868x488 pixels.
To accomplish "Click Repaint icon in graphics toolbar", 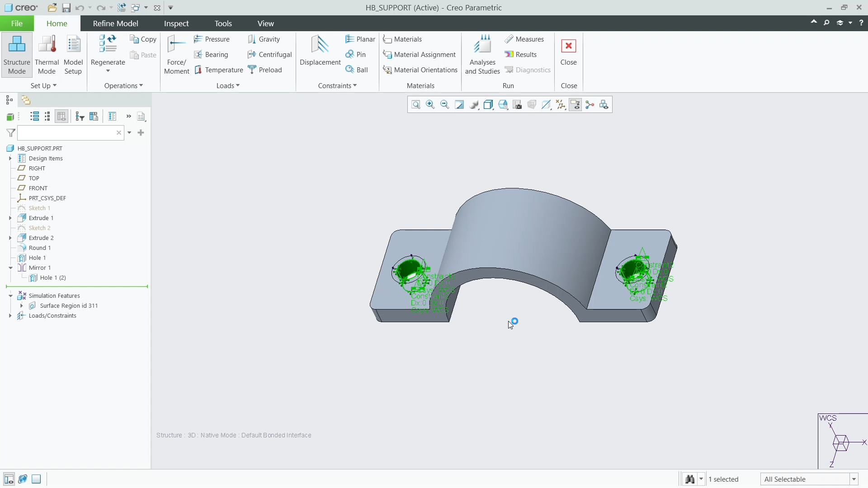I will pyautogui.click(x=459, y=105).
